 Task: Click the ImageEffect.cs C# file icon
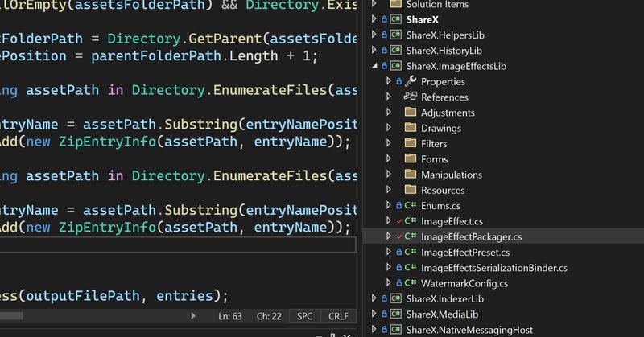[411, 221]
